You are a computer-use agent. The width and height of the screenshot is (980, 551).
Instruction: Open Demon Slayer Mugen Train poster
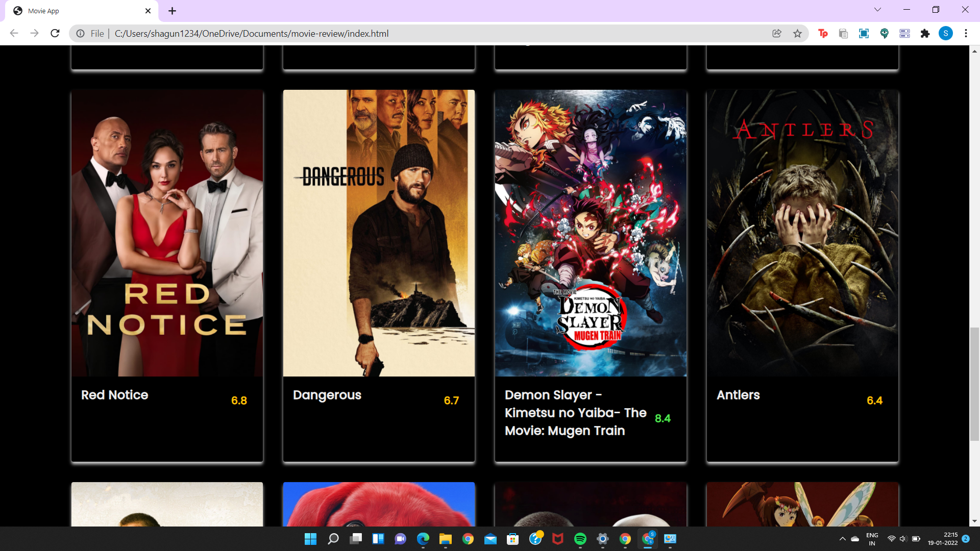pyautogui.click(x=591, y=233)
